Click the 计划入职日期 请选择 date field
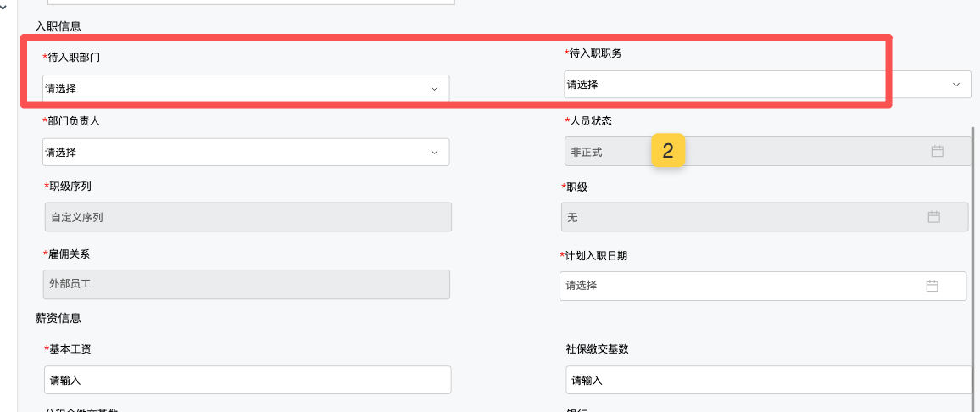Viewport: 980px width, 412px height. pos(738,287)
